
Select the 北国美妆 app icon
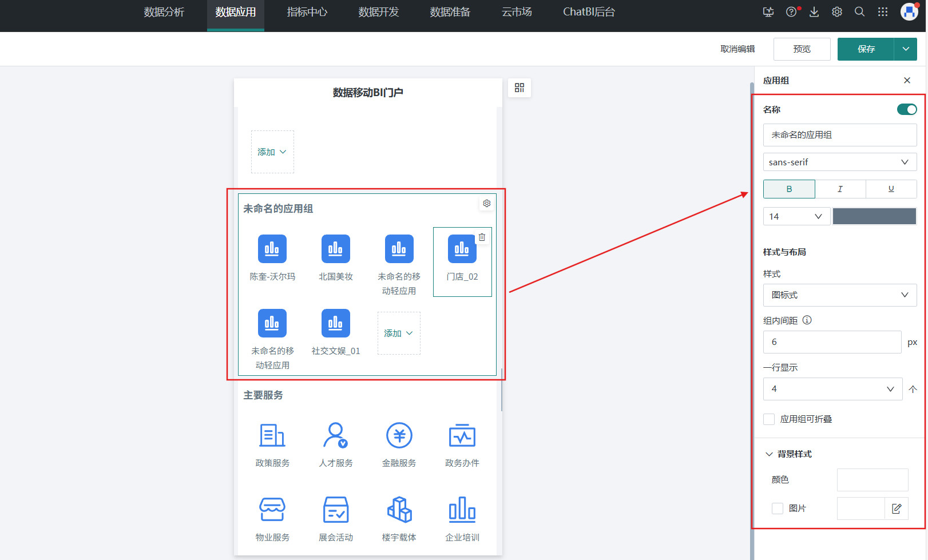click(335, 249)
